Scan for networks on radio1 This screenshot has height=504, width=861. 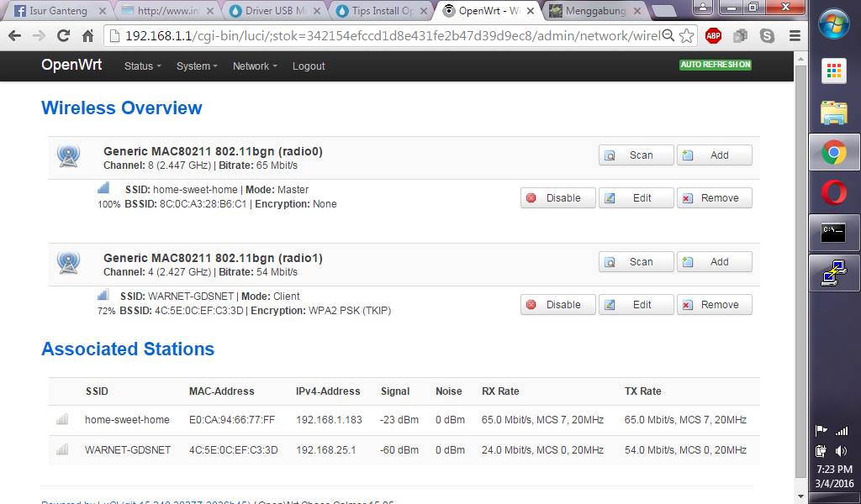tap(636, 261)
